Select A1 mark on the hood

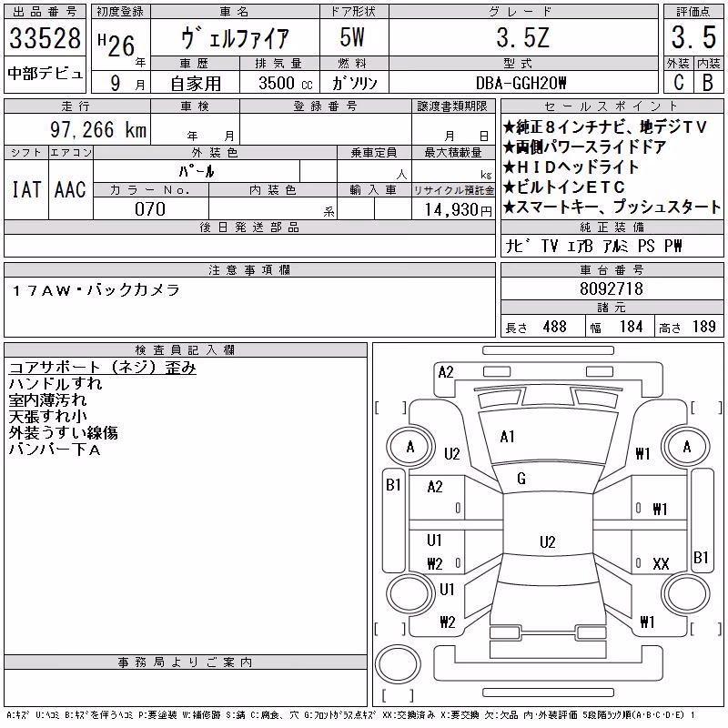pos(507,437)
